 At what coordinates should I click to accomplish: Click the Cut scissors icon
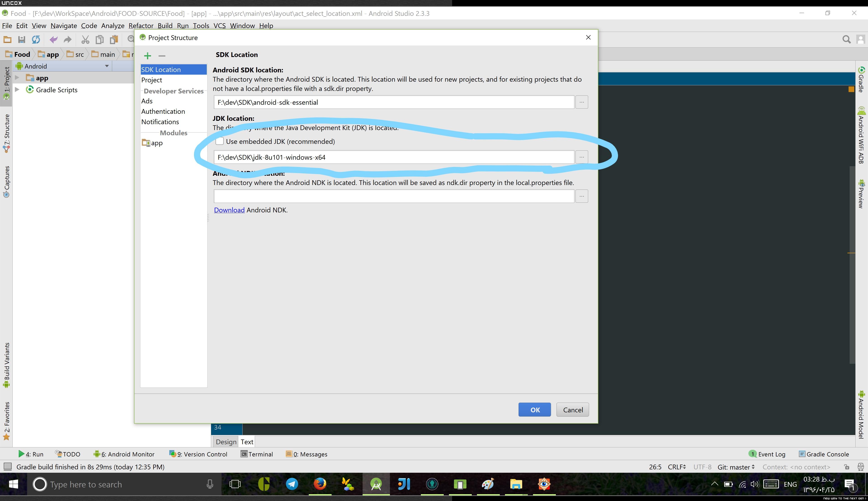[85, 40]
